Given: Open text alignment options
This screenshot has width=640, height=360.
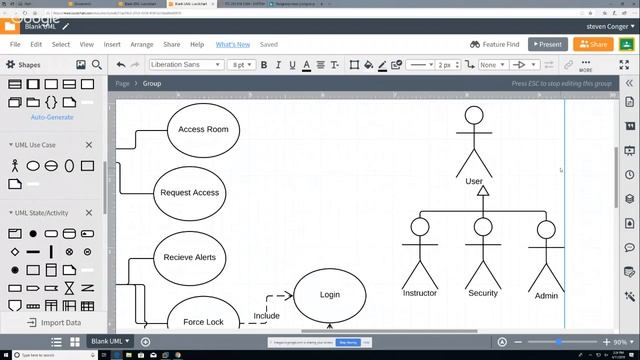Looking at the screenshot, I should pyautogui.click(x=321, y=65).
